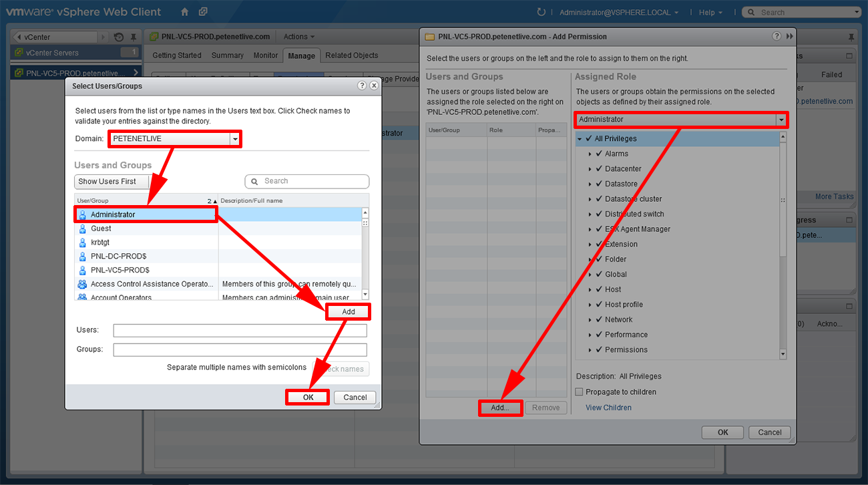
Task: Pin the right-hand tasks panel
Action: point(851,37)
